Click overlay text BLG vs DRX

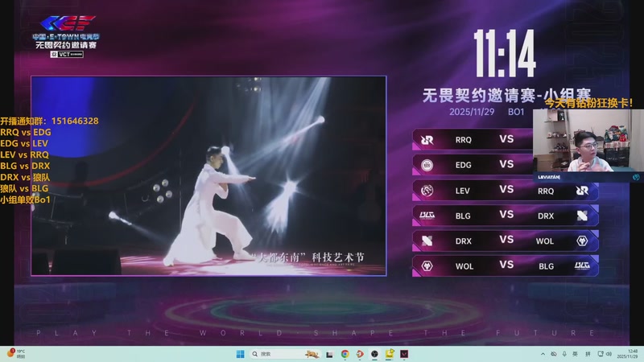click(25, 166)
